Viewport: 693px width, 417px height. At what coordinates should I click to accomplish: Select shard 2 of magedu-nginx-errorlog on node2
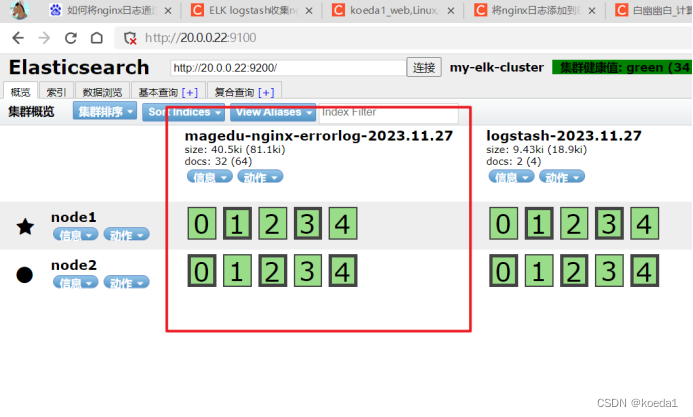(272, 270)
